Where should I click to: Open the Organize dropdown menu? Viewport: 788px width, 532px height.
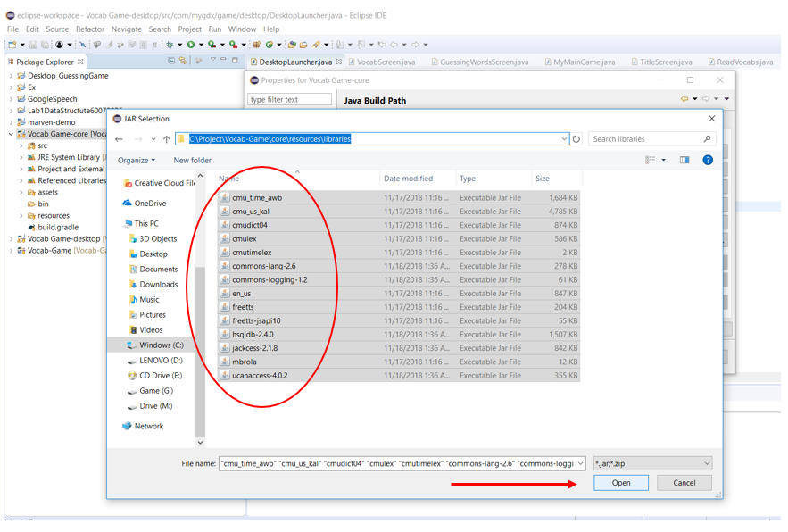coord(137,161)
